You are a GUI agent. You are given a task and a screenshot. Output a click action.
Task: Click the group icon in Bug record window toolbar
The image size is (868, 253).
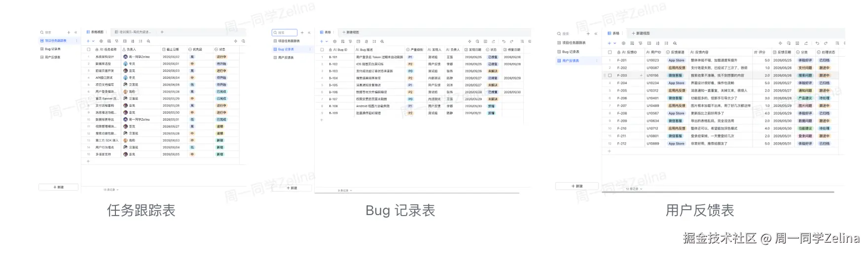pos(358,41)
